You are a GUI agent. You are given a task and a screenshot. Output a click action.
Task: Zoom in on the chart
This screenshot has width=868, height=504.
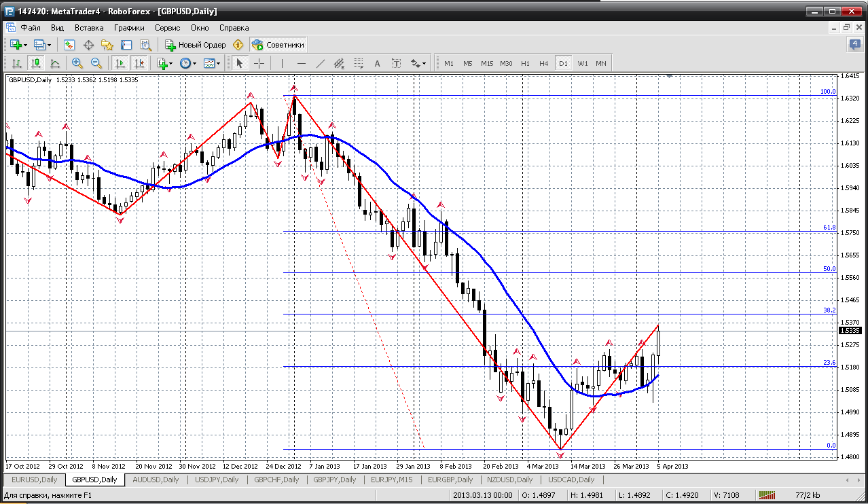[77, 63]
